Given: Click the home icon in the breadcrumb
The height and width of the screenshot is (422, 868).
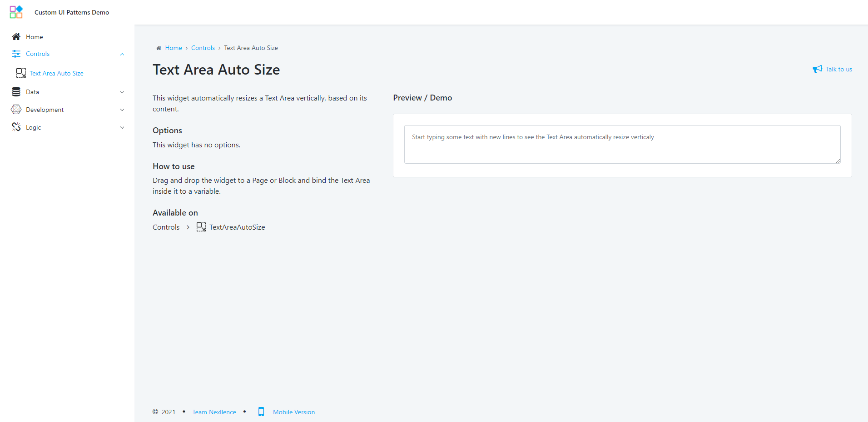Looking at the screenshot, I should 158,48.
